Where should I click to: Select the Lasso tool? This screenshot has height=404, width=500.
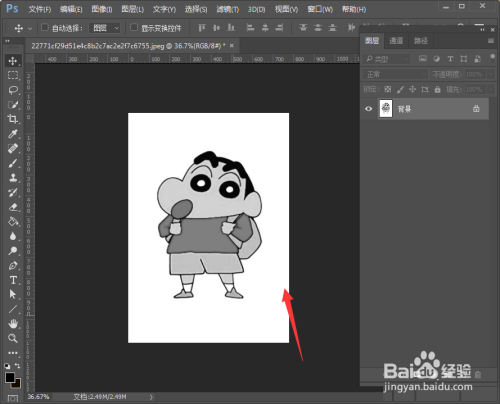click(x=13, y=90)
